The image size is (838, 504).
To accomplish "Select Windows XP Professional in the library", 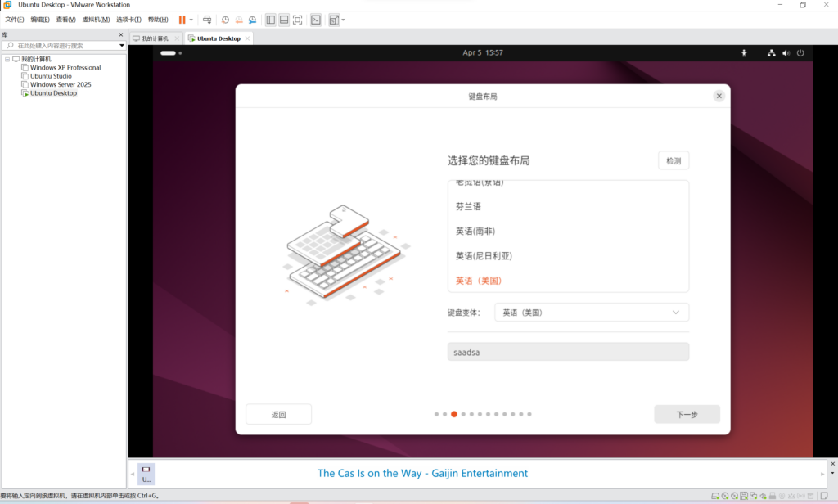I will point(65,67).
